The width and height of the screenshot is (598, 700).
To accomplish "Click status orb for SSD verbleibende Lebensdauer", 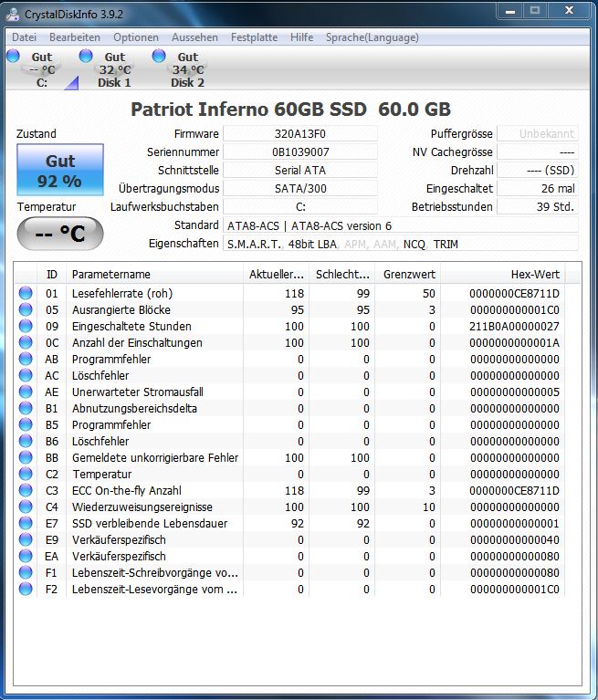I will [x=26, y=523].
